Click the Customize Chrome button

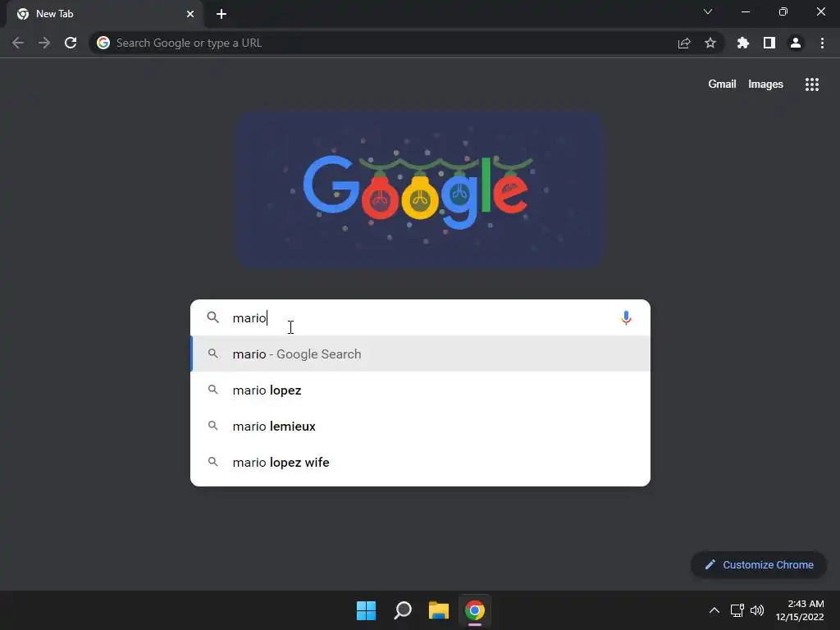pyautogui.click(x=759, y=564)
